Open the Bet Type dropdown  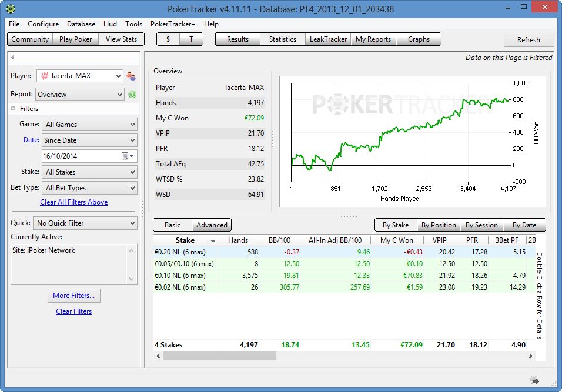click(89, 188)
